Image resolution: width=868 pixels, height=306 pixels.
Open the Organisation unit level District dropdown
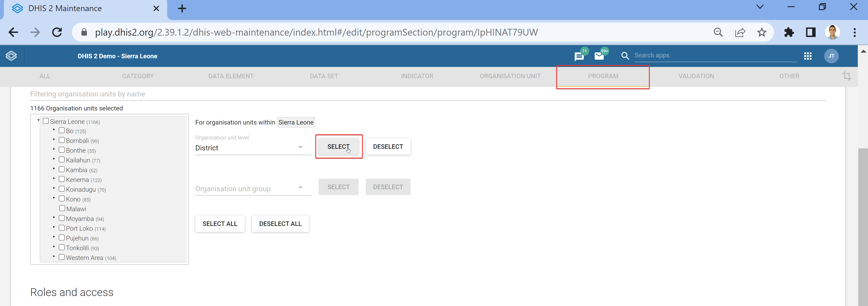point(253,148)
